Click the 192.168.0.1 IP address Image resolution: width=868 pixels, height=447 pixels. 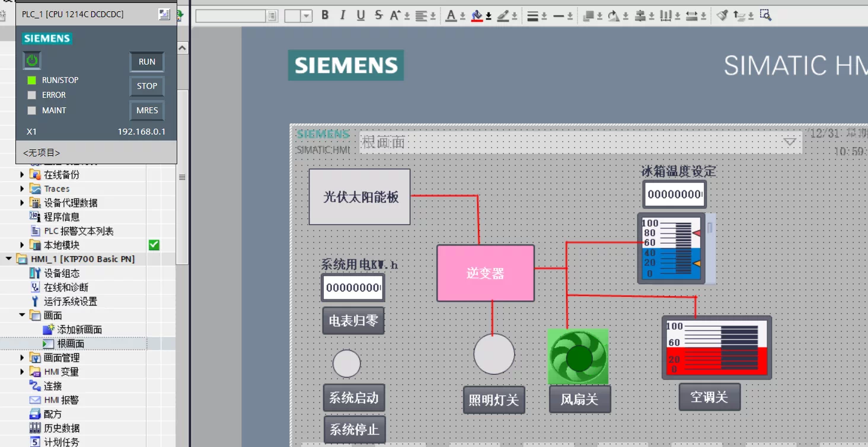point(142,132)
